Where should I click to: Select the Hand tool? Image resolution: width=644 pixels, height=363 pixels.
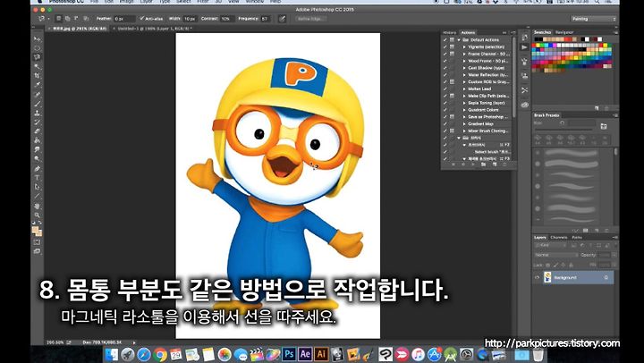[38, 206]
